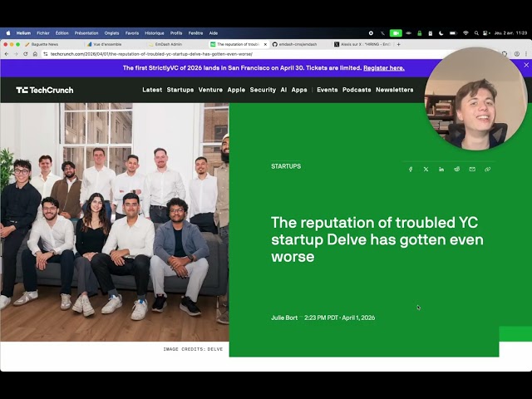
Task: Reload the page
Action: pos(26,54)
